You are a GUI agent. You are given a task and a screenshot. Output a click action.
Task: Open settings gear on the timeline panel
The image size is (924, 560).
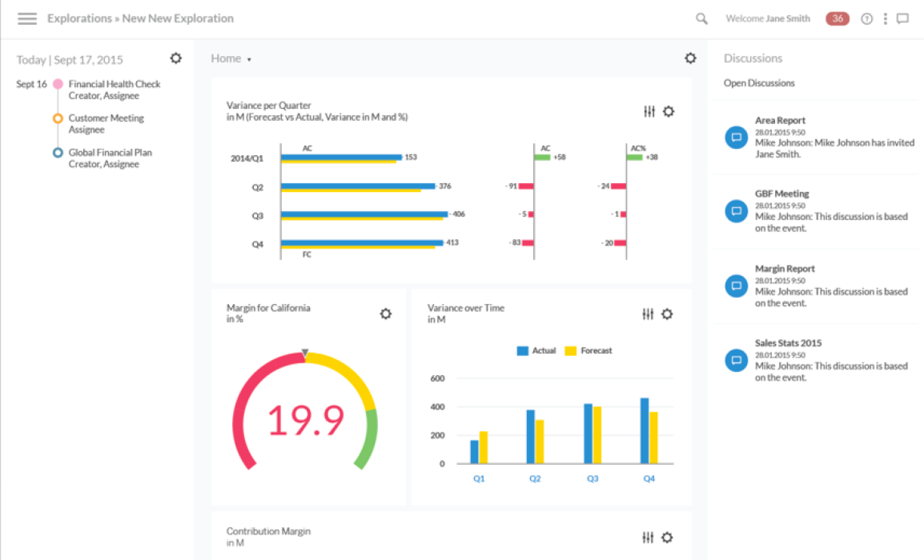[x=175, y=58]
